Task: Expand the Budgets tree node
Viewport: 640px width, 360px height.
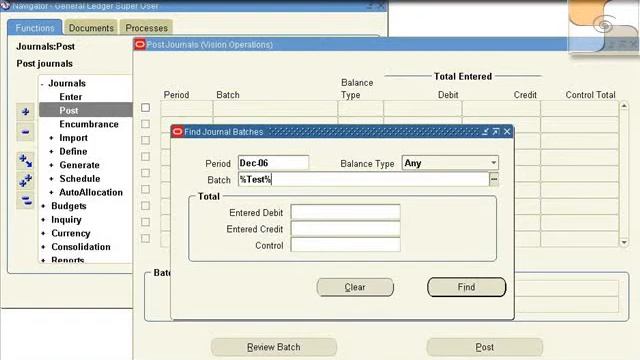Action: click(43, 206)
